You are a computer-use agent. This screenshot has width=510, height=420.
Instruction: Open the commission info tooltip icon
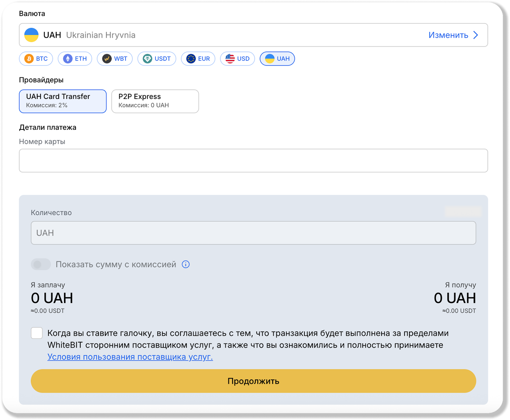coord(186,264)
